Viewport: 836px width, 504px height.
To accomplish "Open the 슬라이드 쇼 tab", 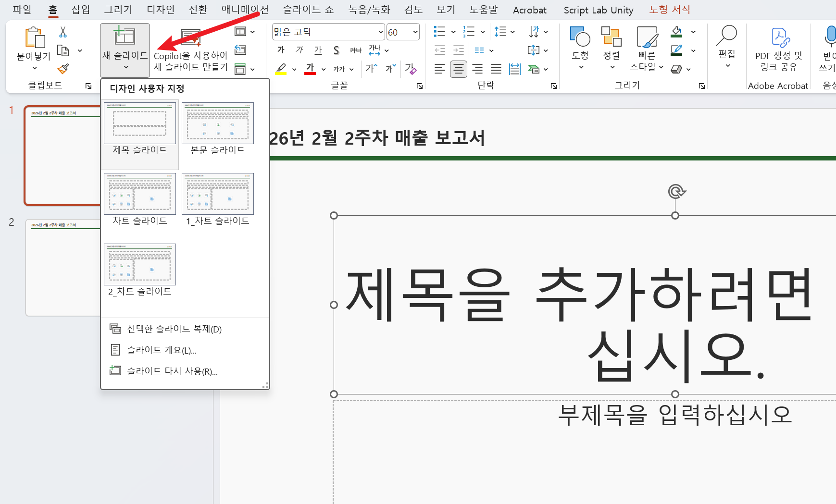I will 308,10.
